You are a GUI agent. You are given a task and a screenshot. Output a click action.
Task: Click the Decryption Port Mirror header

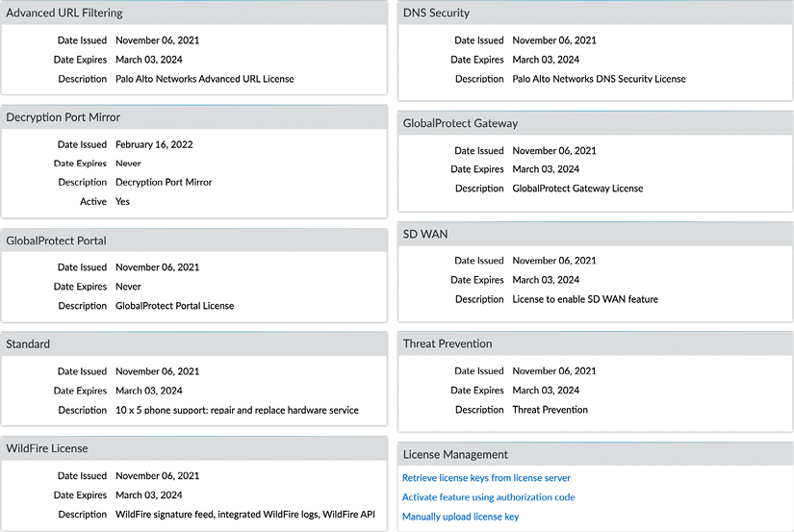point(194,117)
